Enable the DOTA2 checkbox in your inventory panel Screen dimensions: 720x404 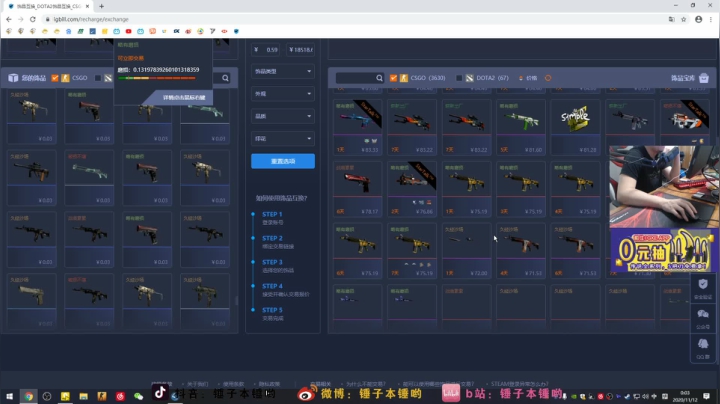(98, 78)
